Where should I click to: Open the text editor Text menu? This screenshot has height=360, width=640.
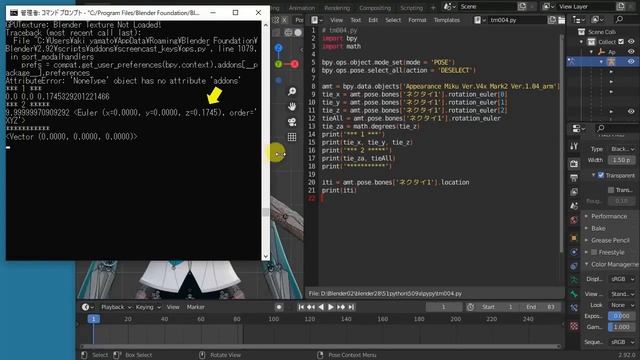coord(356,20)
